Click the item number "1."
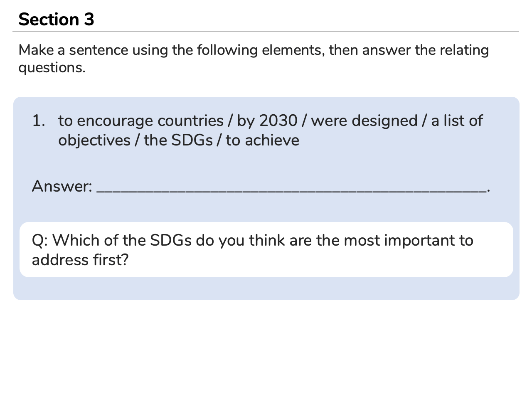The image size is (532, 399). point(38,121)
